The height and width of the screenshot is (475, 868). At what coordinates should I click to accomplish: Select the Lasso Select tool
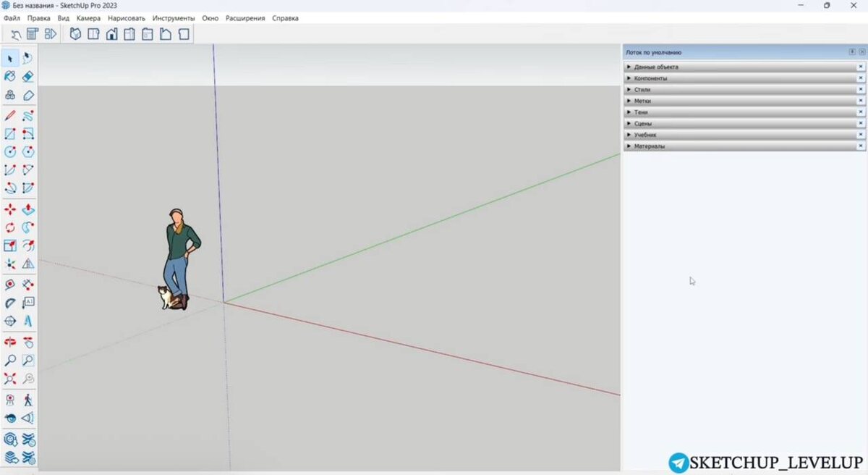click(x=27, y=58)
